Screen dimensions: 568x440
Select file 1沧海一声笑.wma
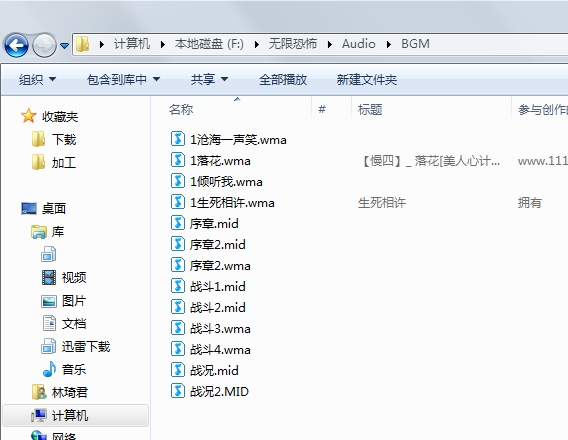(229, 139)
